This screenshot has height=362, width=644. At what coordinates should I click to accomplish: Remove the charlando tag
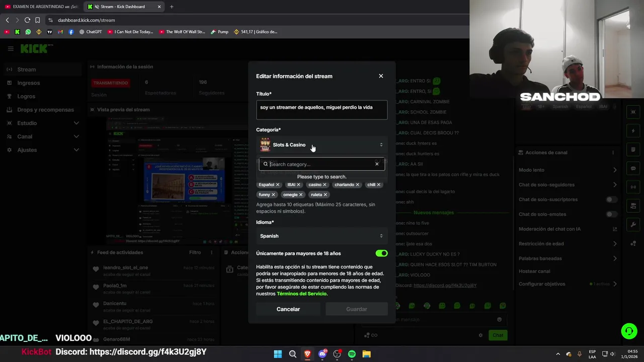pyautogui.click(x=358, y=185)
